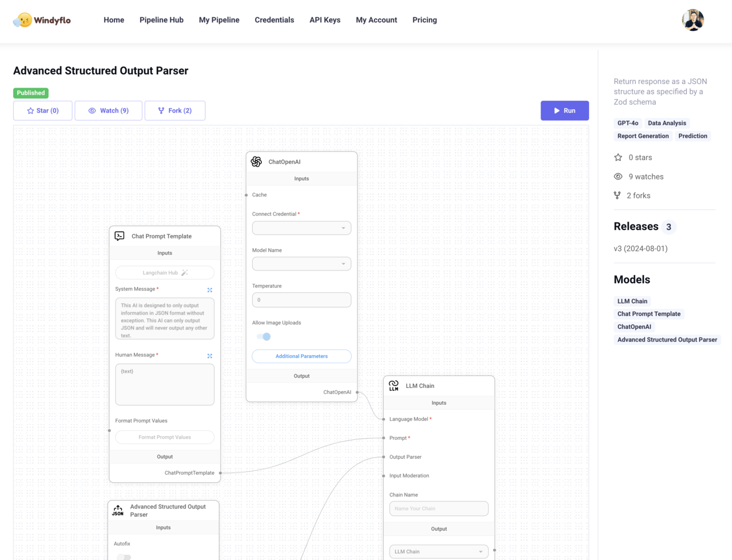This screenshot has height=560, width=732.
Task: View the Pricing page
Action: pyautogui.click(x=424, y=20)
